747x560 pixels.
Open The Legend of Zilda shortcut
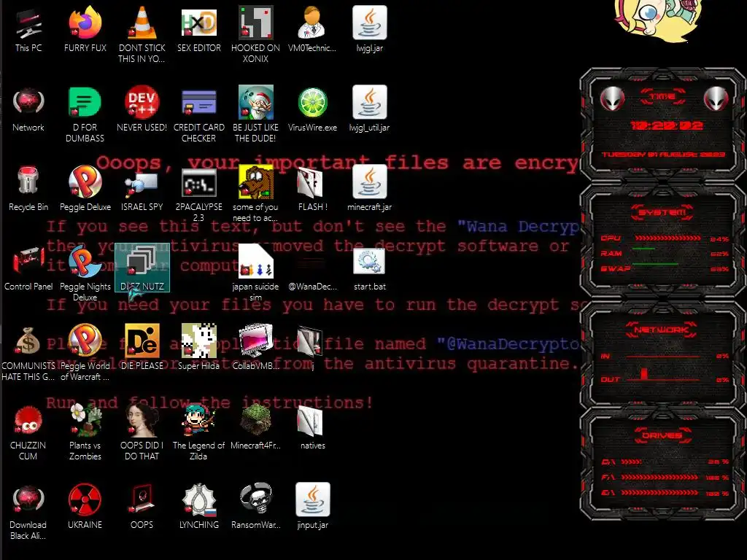click(x=198, y=432)
